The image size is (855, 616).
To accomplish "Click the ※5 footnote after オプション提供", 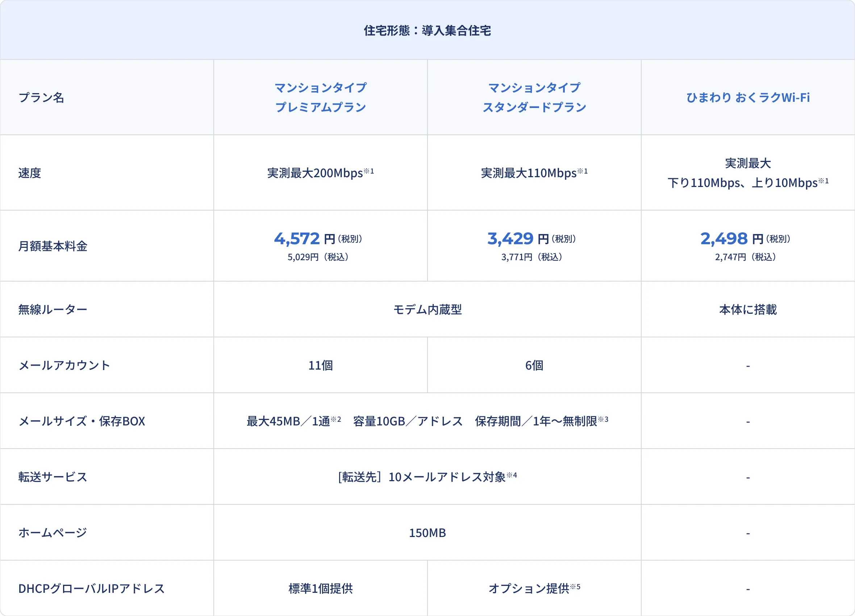I will [575, 587].
